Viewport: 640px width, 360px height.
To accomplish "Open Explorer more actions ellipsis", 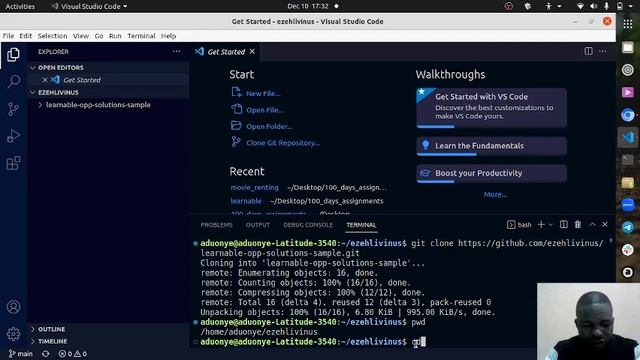I will click(176, 51).
